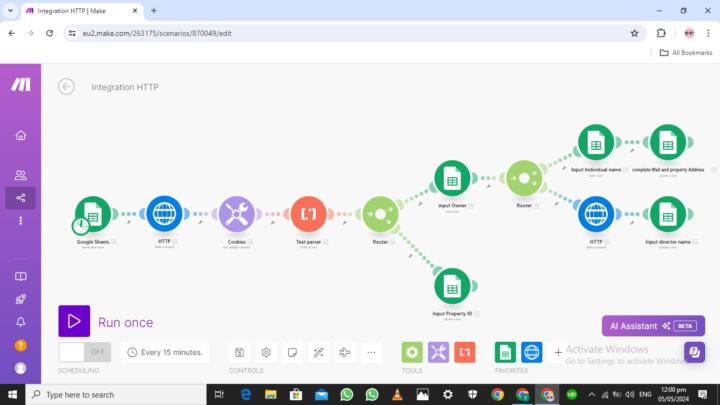Add HTTP module from Favorites
This screenshot has width=720, height=405.
(x=532, y=352)
